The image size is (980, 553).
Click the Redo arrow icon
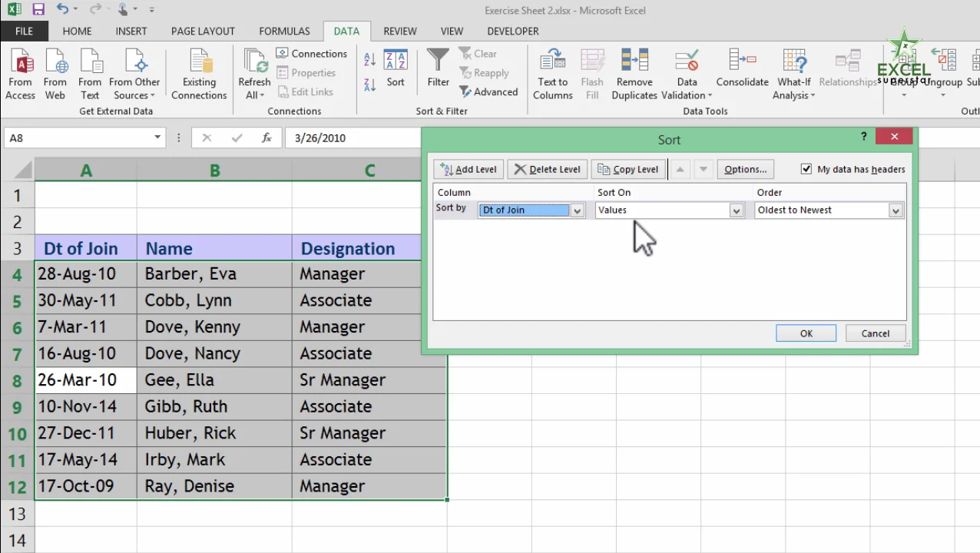click(95, 10)
